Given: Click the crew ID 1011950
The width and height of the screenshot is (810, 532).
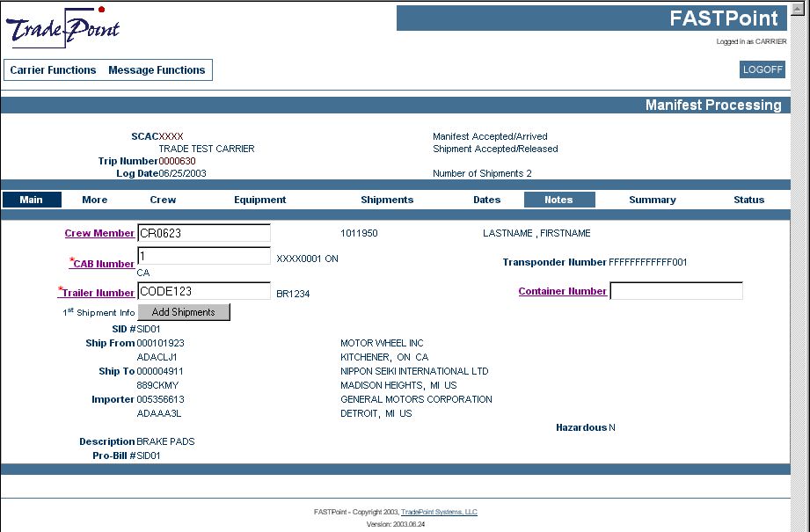Looking at the screenshot, I should point(359,233).
